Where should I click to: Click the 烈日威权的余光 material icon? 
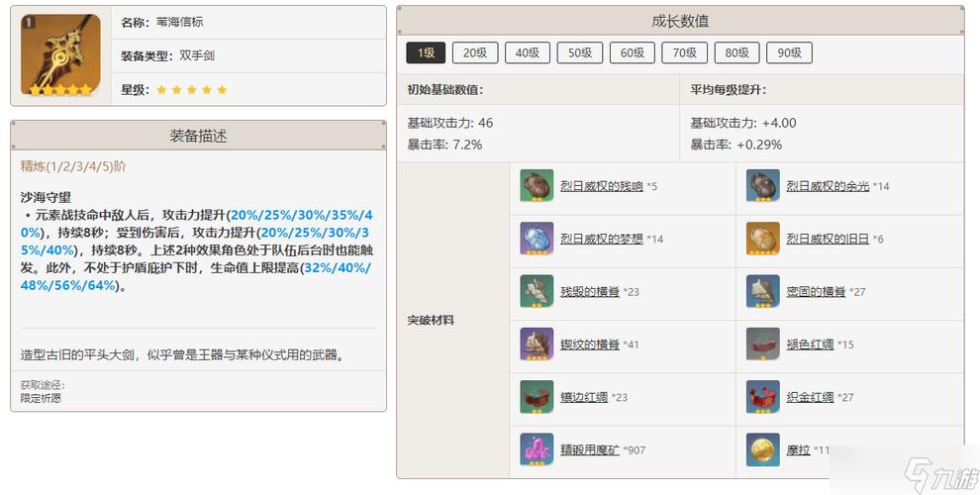tap(763, 186)
